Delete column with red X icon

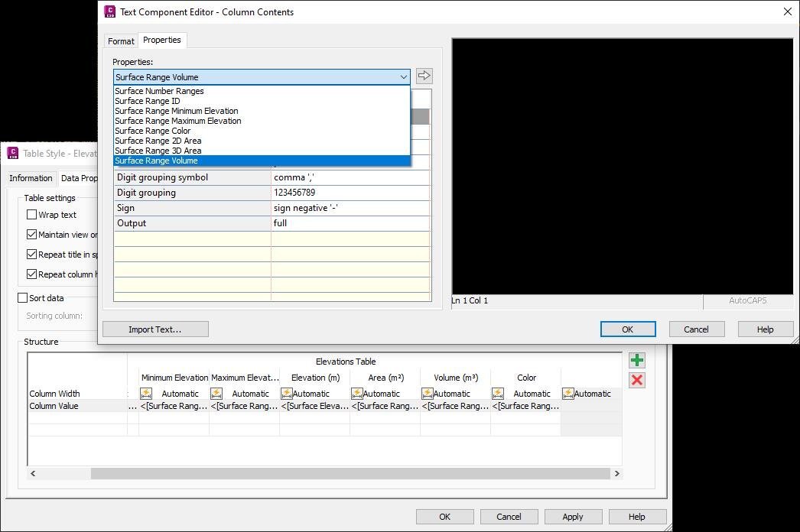coord(637,380)
